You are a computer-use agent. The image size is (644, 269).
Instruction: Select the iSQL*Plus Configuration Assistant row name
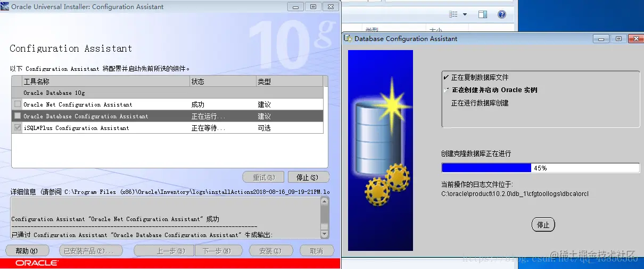point(76,128)
